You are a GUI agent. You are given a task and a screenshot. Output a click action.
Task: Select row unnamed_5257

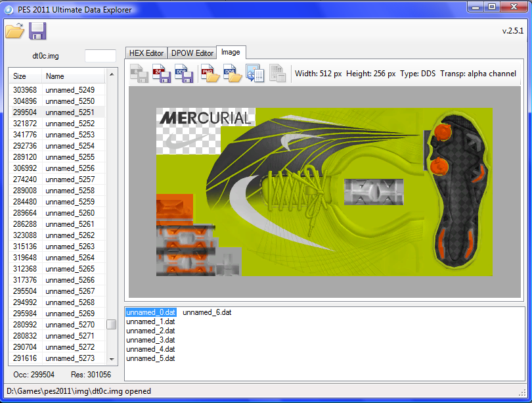(57, 179)
